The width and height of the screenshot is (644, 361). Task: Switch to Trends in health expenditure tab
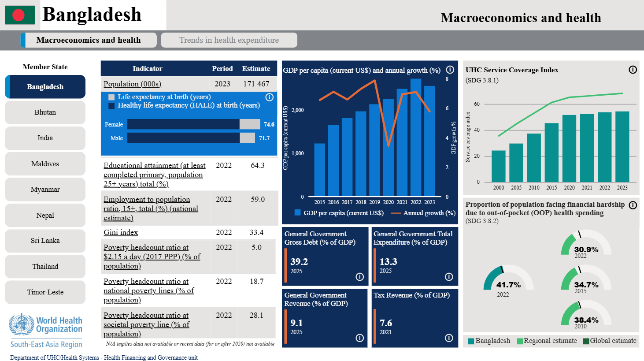[x=229, y=40]
